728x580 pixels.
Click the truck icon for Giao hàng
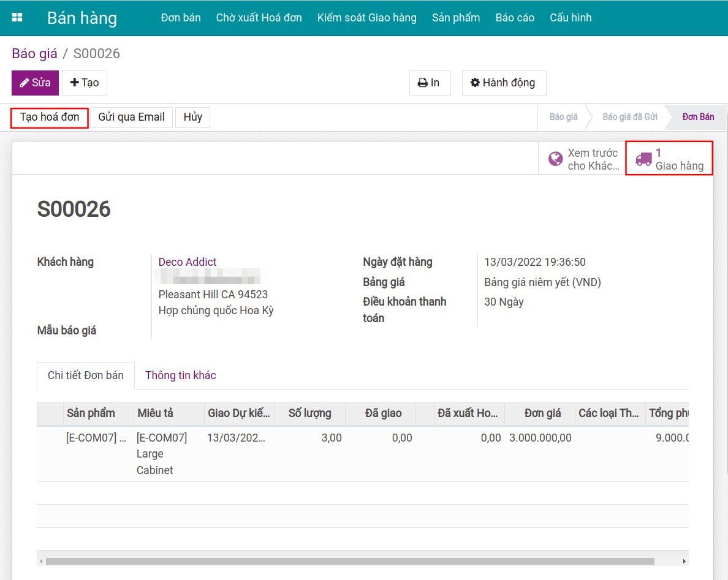(x=643, y=159)
